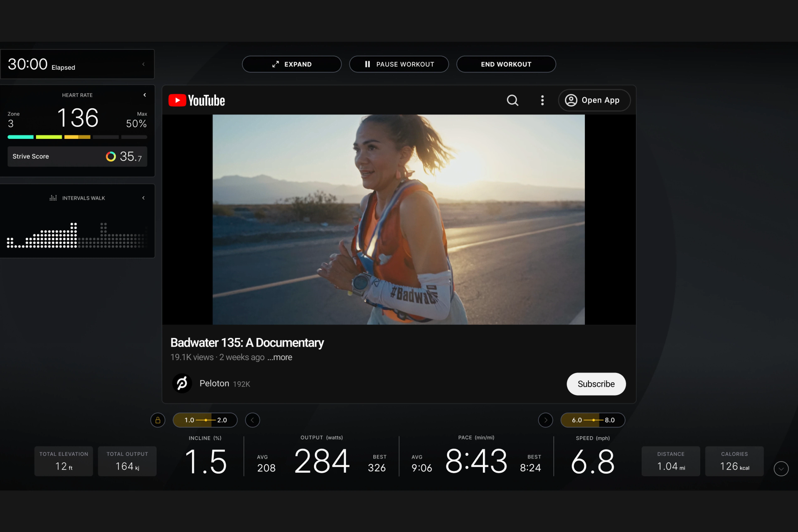Collapse the elapsed time panel
The image size is (798, 532).
pyautogui.click(x=143, y=64)
